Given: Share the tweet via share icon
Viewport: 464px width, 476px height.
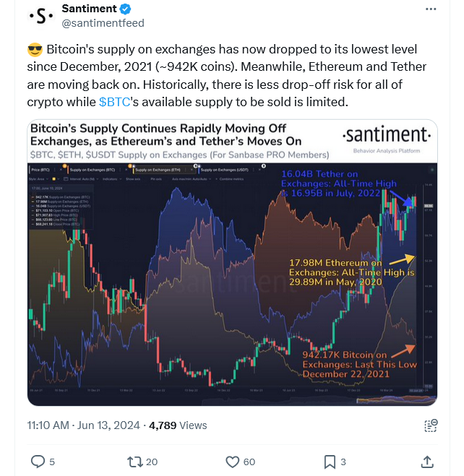Looking at the screenshot, I should pyautogui.click(x=426, y=461).
